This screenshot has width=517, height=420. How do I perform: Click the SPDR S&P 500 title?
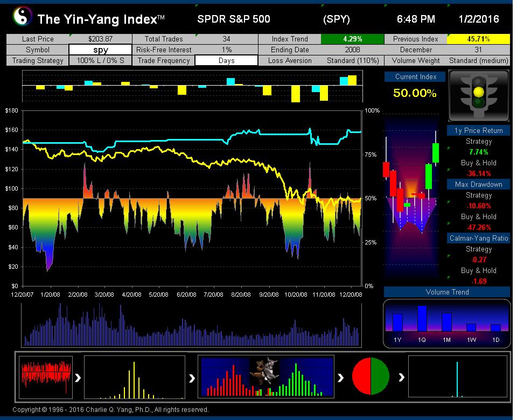coord(233,19)
